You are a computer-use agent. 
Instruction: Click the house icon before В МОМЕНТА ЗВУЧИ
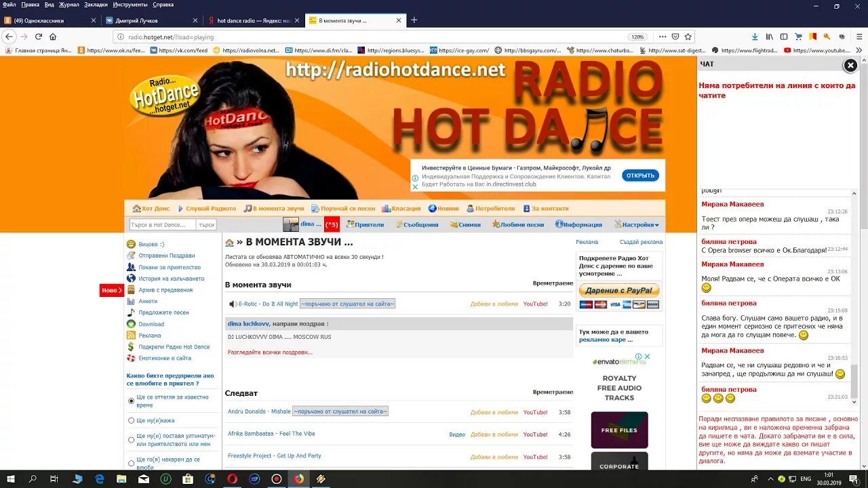coord(229,242)
